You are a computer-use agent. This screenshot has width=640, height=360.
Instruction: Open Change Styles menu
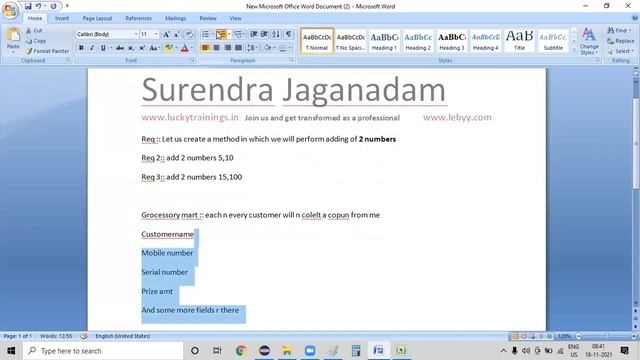[589, 41]
